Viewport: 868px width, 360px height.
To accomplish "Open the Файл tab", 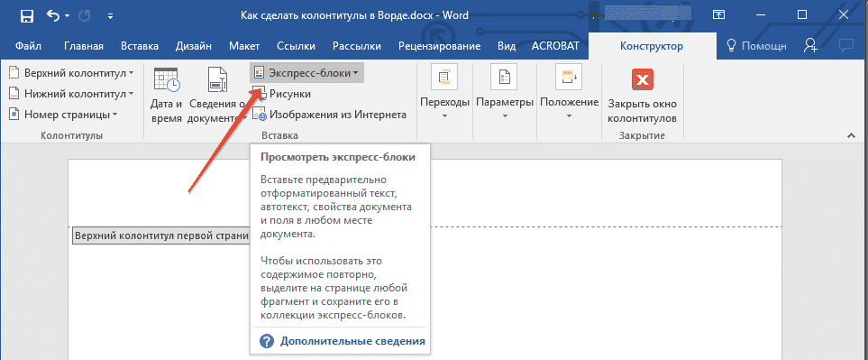I will (x=28, y=46).
